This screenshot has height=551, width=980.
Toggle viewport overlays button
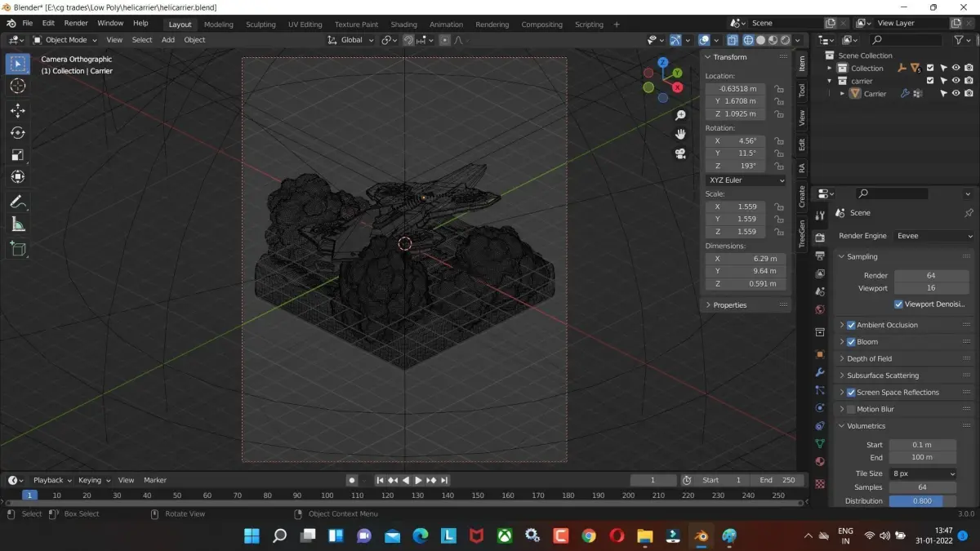pos(704,40)
